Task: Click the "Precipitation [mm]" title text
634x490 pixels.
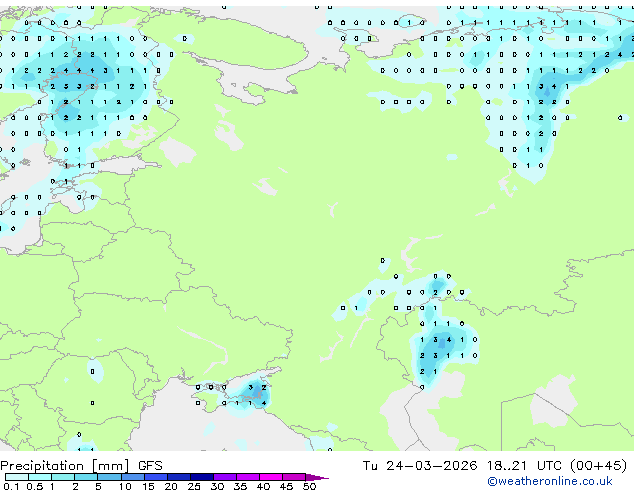Action: click(x=65, y=466)
